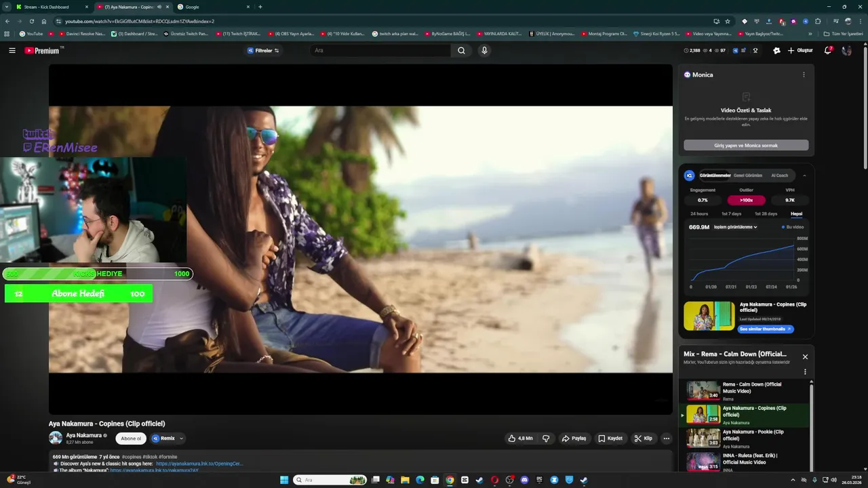Open the YouTube guide hamburger menu

(12, 51)
